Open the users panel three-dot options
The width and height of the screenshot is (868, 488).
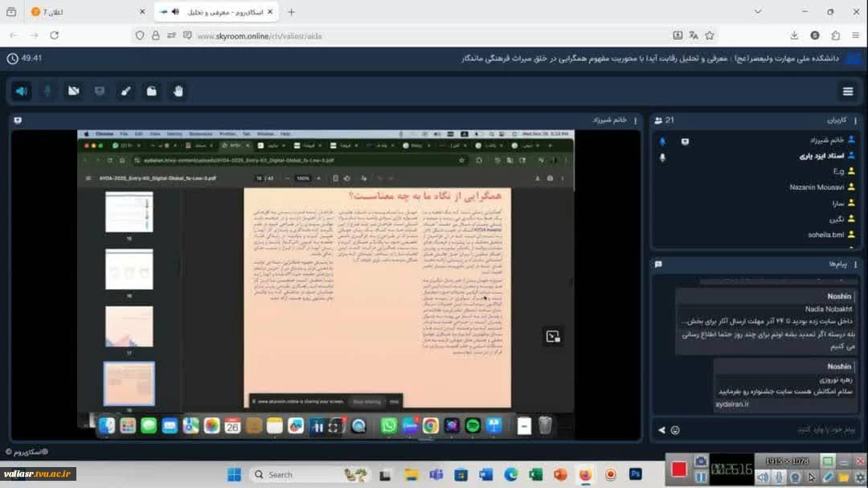854,121
